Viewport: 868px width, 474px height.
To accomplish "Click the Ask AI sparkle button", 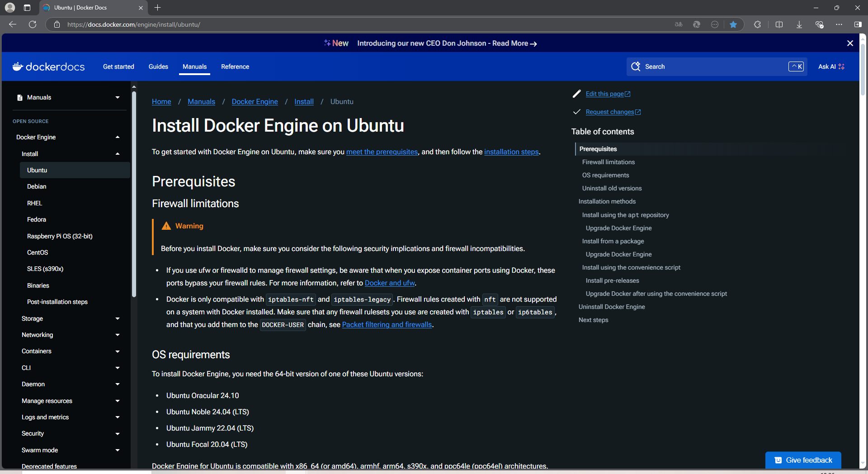I will pyautogui.click(x=831, y=66).
